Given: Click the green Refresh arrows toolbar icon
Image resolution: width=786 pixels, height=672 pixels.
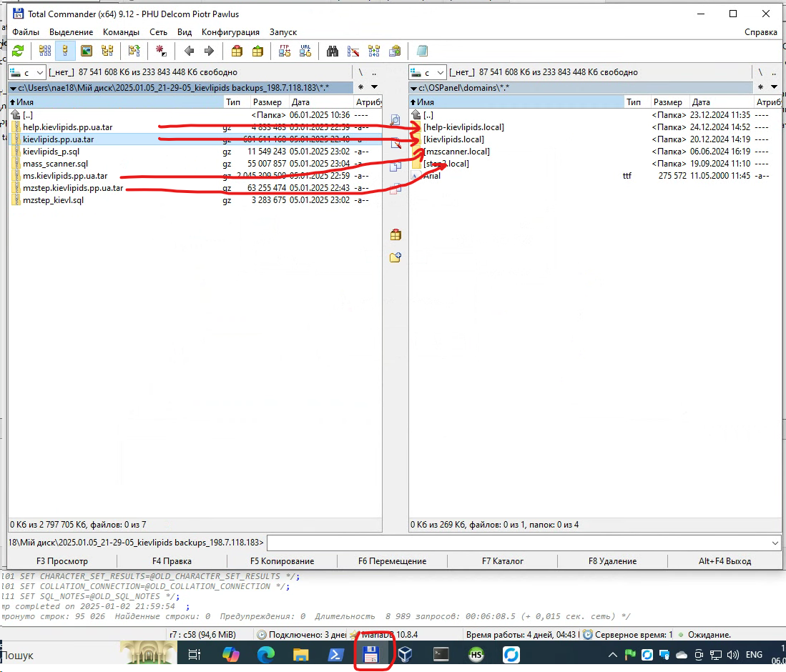Looking at the screenshot, I should coord(18,51).
